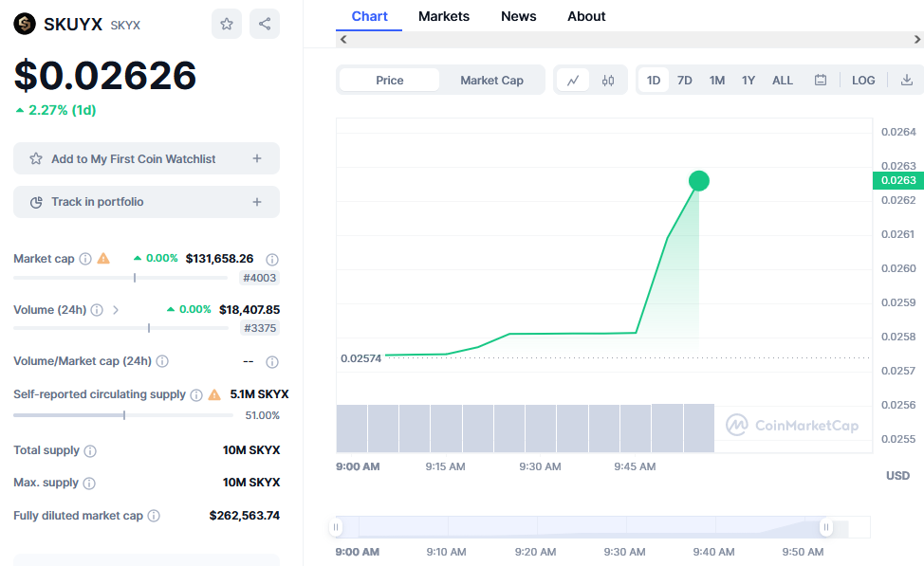The width and height of the screenshot is (924, 566).
Task: Download chart data icon
Action: tap(907, 80)
